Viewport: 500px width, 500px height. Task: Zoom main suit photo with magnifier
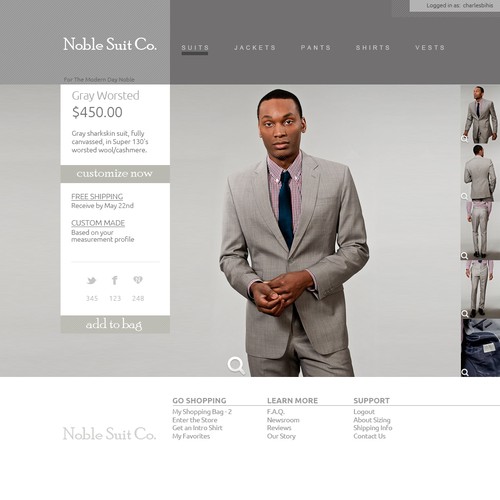(236, 365)
